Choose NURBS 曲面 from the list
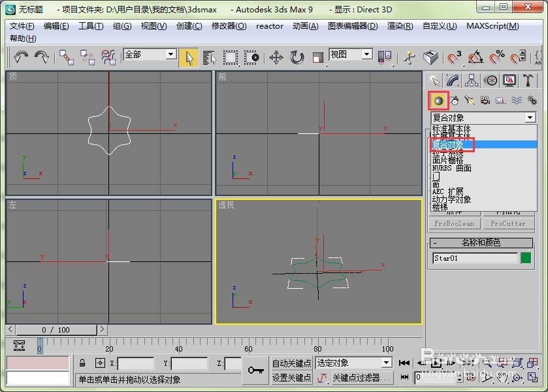The width and height of the screenshot is (548, 392). [451, 168]
